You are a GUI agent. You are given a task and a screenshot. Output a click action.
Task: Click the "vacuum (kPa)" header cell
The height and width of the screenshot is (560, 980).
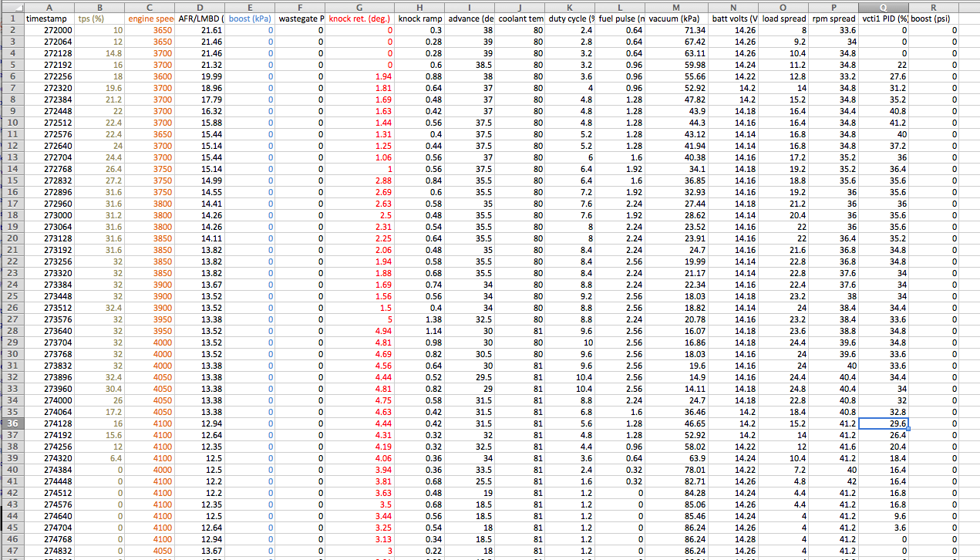tap(677, 18)
